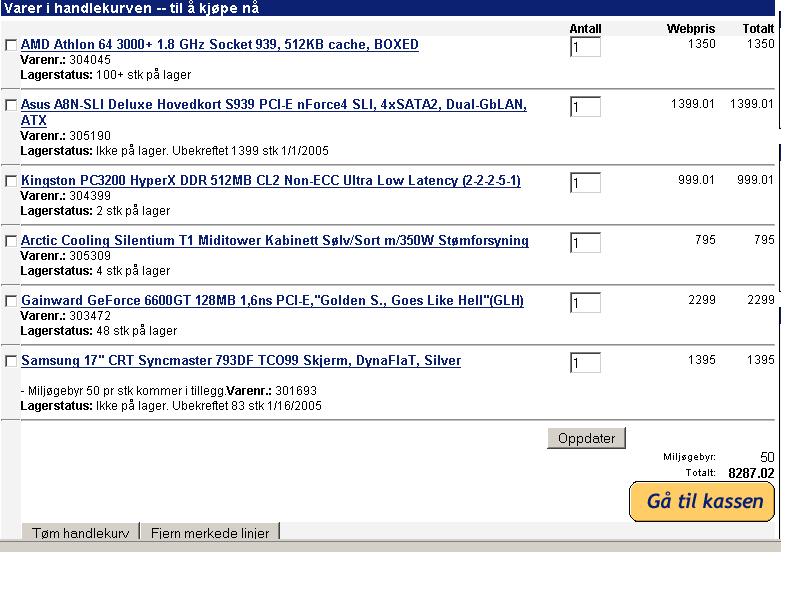Go to checkout with Gå til kassen
Image resolution: width=800 pixels, height=600 pixels.
pyautogui.click(x=702, y=502)
